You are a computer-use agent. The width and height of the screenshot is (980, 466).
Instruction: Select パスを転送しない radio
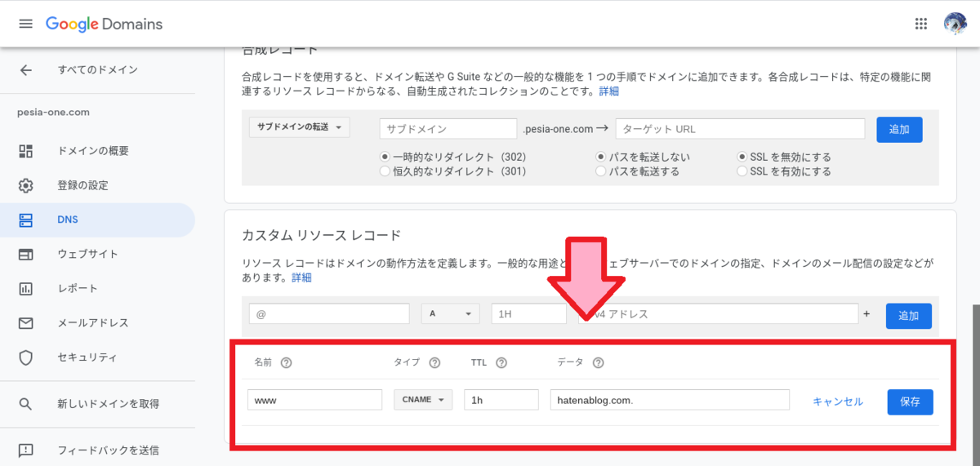[600, 157]
